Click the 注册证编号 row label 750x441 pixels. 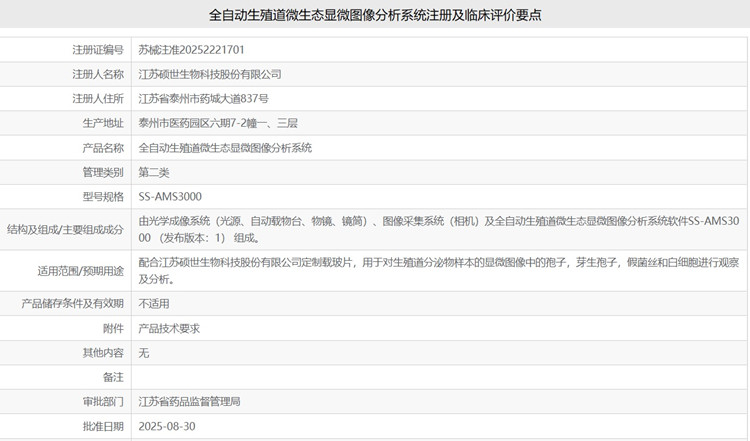98,49
